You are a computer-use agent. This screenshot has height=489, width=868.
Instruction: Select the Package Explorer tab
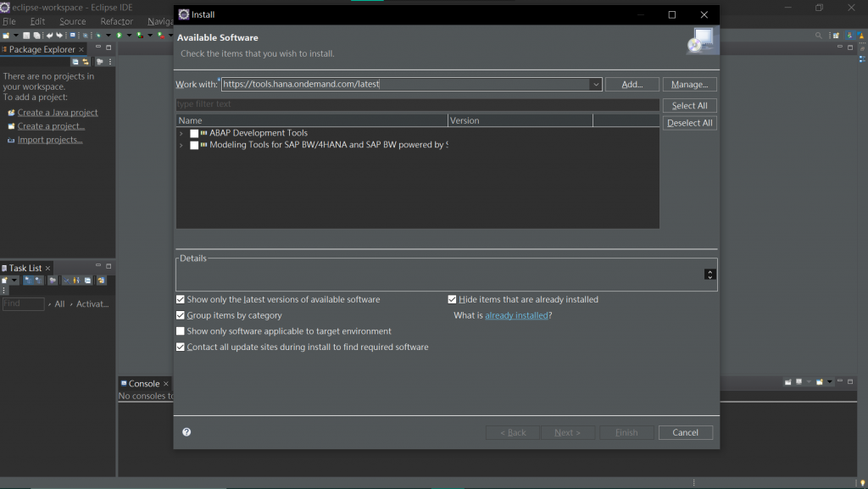click(x=42, y=49)
